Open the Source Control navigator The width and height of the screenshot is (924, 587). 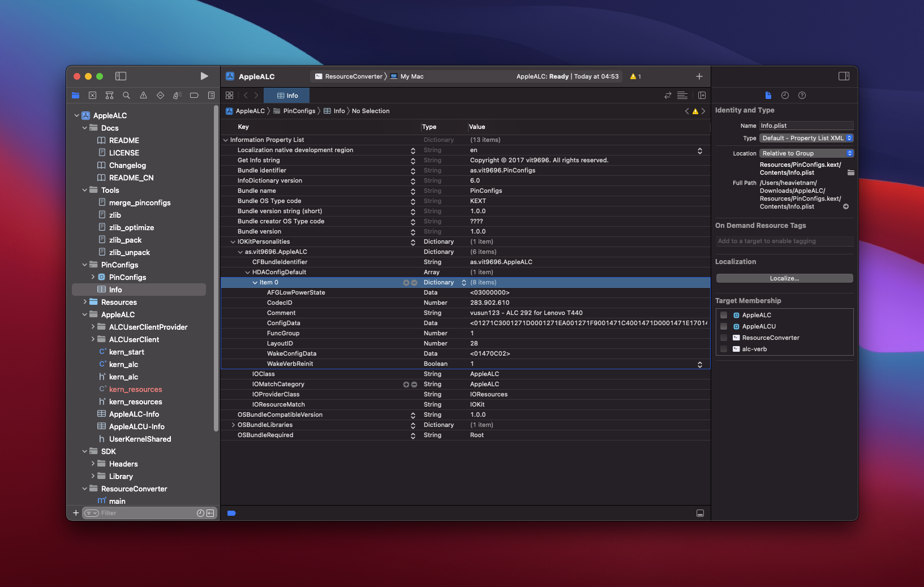(x=93, y=96)
